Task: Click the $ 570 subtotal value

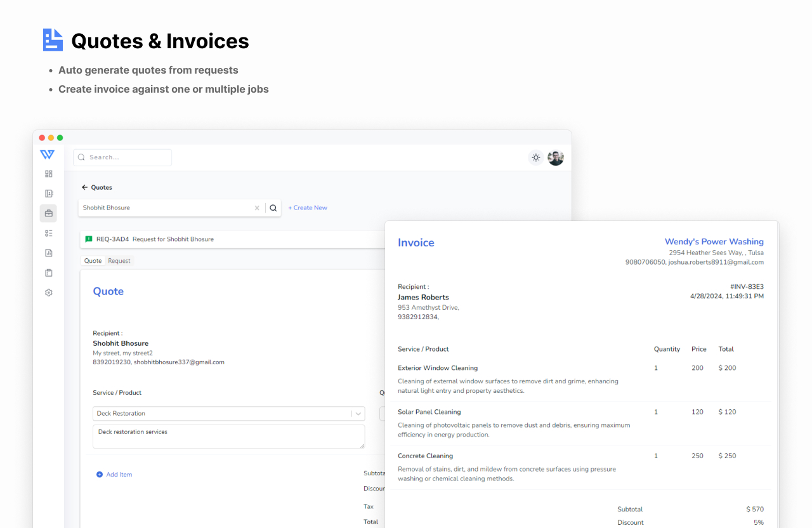Action: [x=755, y=509]
